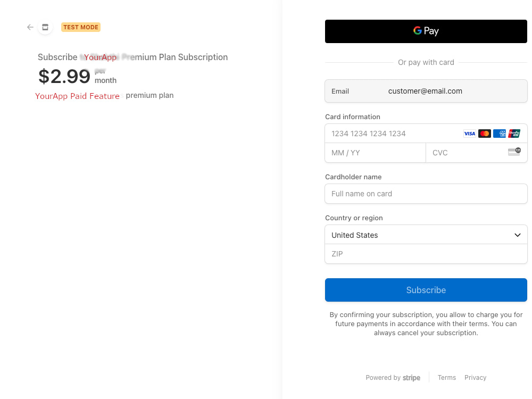
Task: Focus the Full name on card field
Action: point(426,194)
